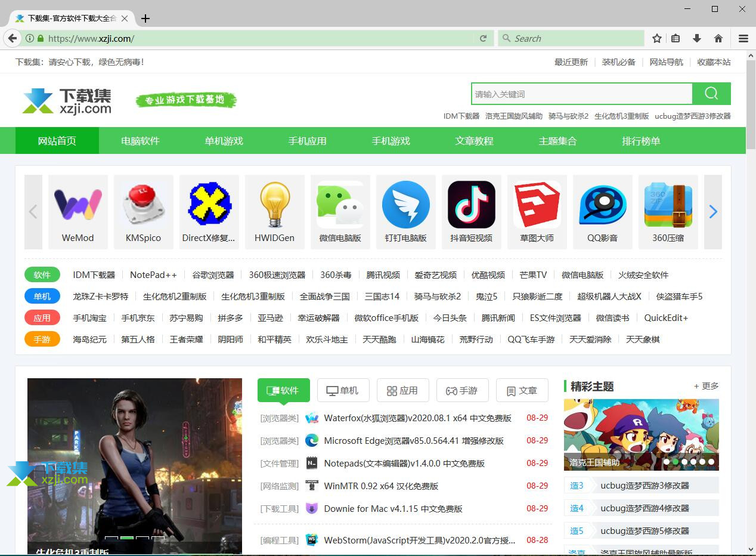Open the Waterfox browser download link
756x556 pixels.
click(x=417, y=418)
